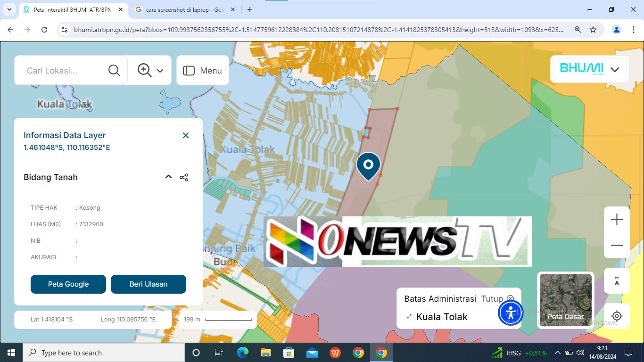644x362 pixels.
Task: Close the Informasi Data Layer panel
Action: (x=186, y=135)
